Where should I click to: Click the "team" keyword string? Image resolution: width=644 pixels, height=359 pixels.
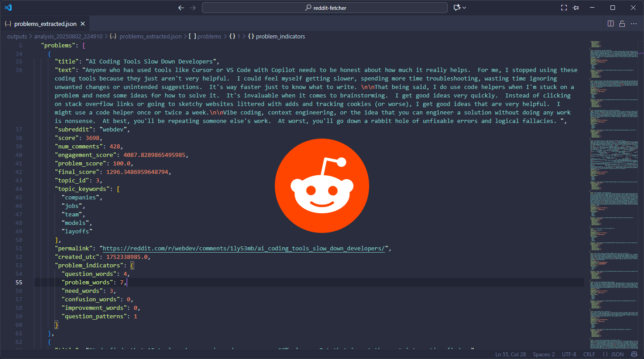point(72,215)
